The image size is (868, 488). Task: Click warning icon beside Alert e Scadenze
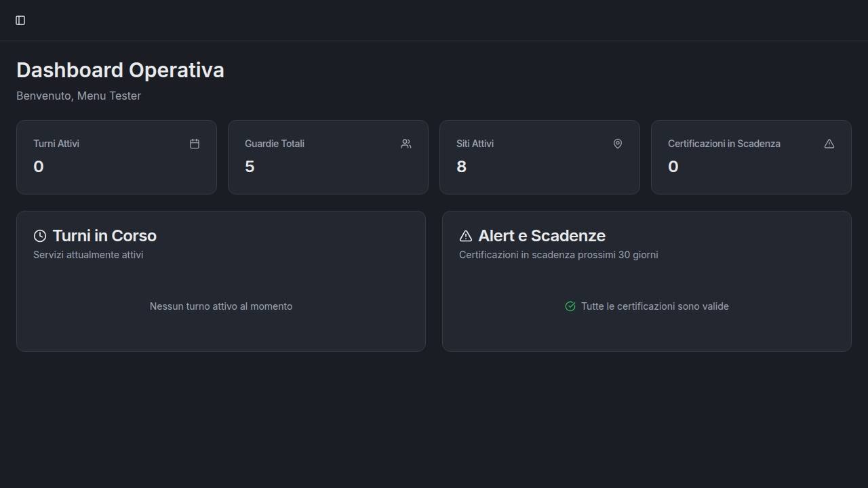[466, 236]
